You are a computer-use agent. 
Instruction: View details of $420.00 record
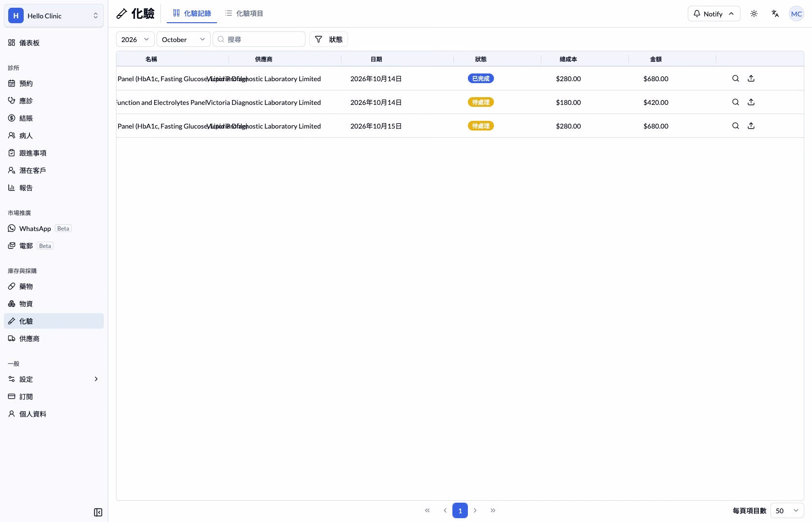736,102
